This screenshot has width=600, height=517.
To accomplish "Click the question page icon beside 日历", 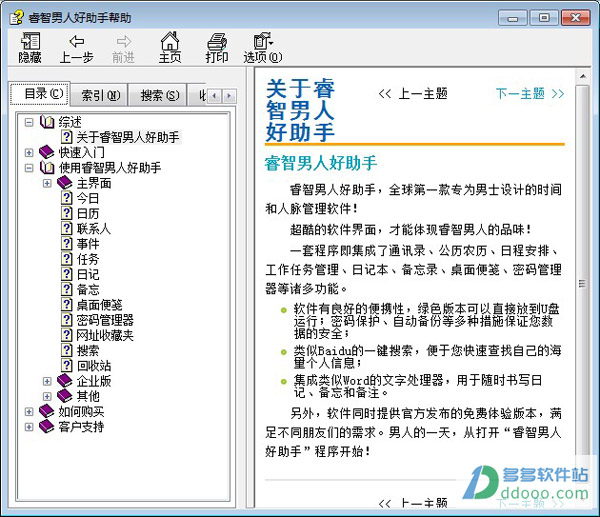I will click(x=67, y=213).
